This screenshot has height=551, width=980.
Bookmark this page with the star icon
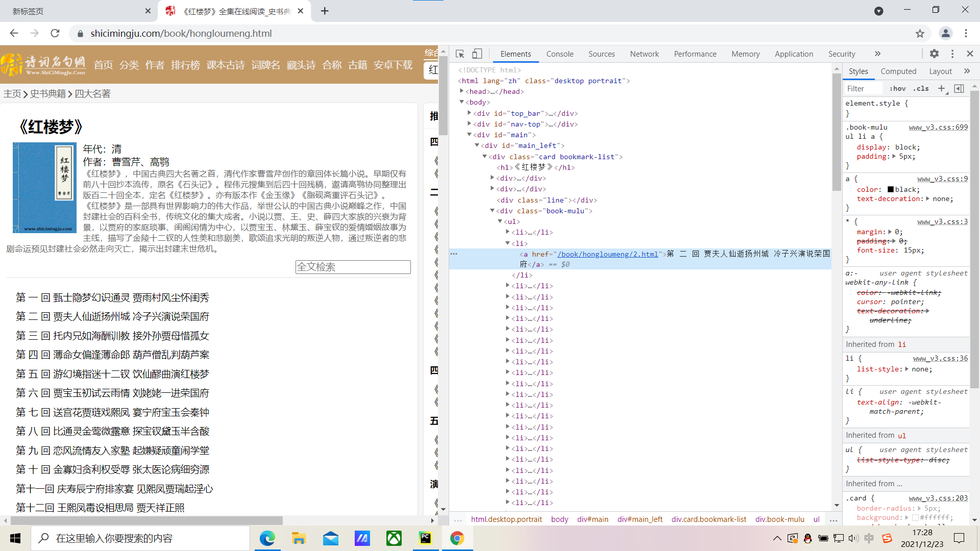coord(920,33)
